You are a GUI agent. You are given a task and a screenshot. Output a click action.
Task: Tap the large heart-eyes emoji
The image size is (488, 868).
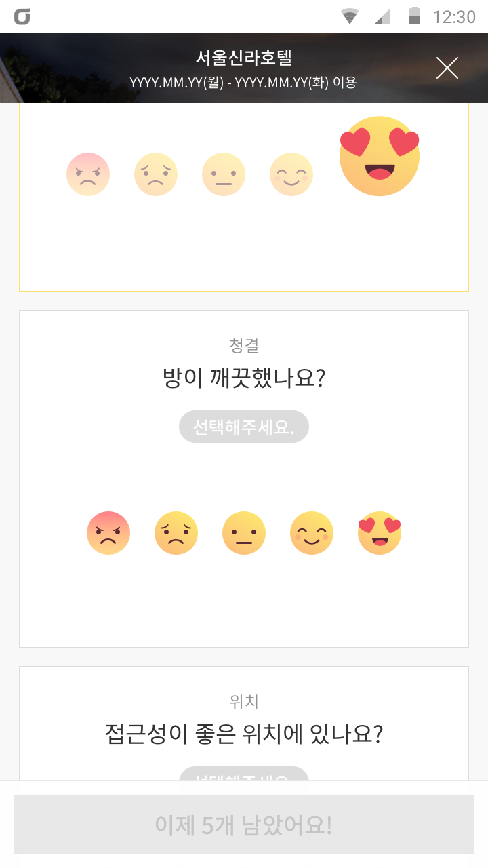click(x=380, y=156)
